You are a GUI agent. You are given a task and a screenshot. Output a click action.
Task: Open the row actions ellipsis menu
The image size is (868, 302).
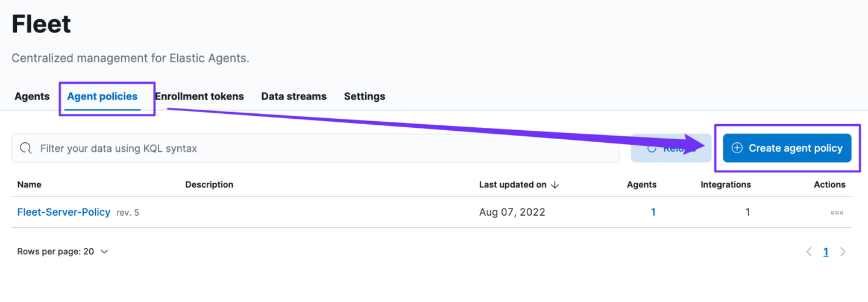point(837,212)
